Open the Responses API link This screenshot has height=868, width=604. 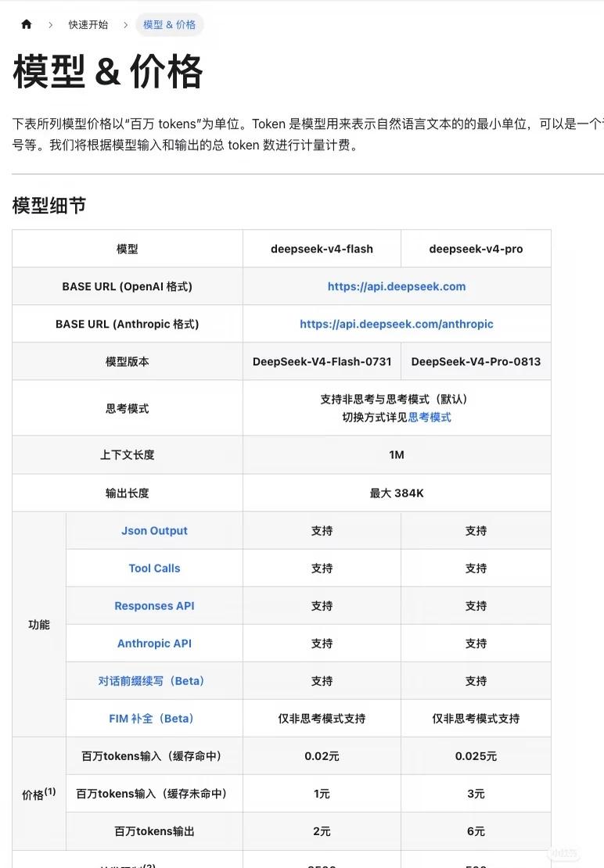tap(154, 605)
